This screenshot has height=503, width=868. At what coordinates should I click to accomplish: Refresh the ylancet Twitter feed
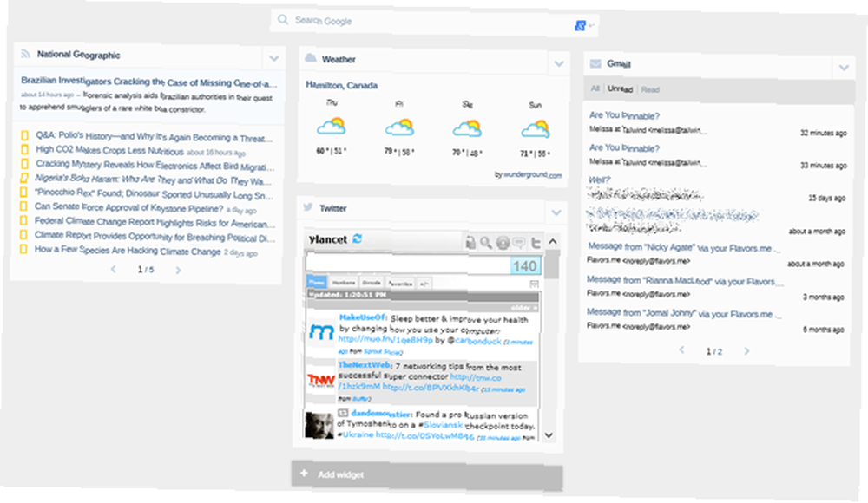pos(357,238)
